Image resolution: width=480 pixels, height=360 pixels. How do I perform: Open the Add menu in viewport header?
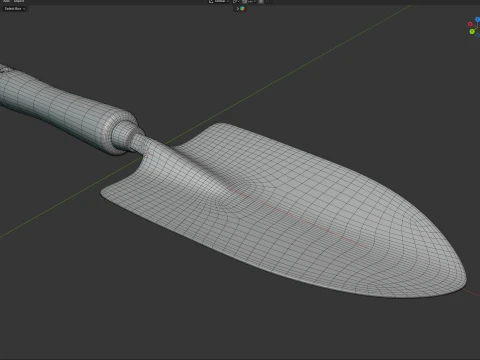(6, 1)
